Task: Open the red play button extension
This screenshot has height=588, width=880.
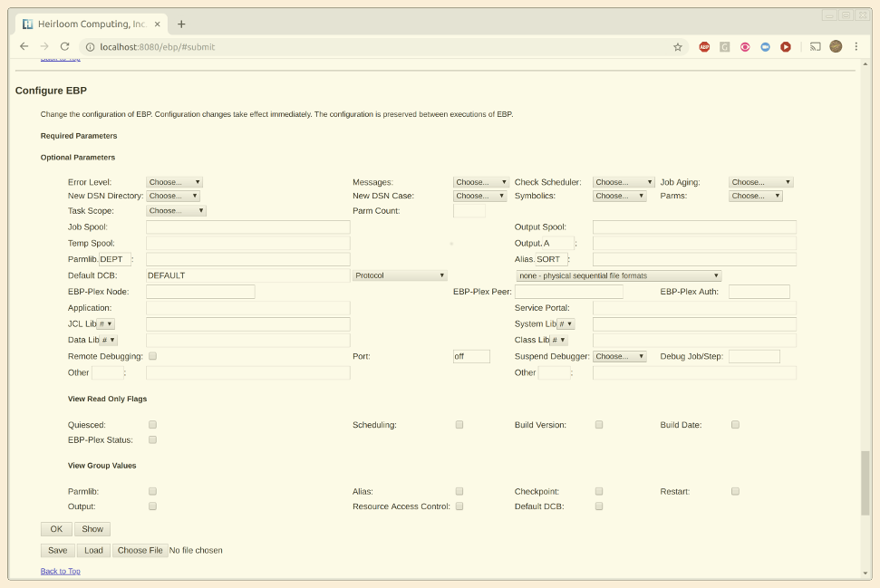Action: [x=786, y=47]
